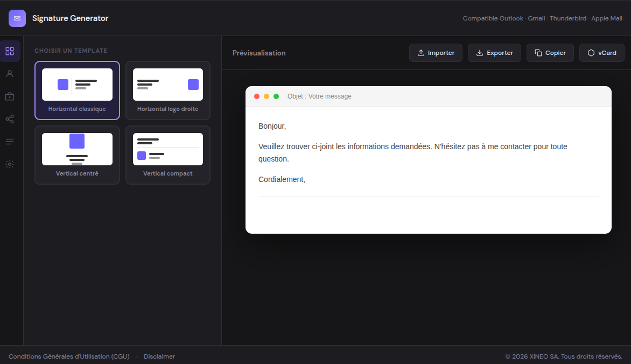Click the Importer button
Image resolution: width=631 pixels, height=364 pixels.
point(436,53)
